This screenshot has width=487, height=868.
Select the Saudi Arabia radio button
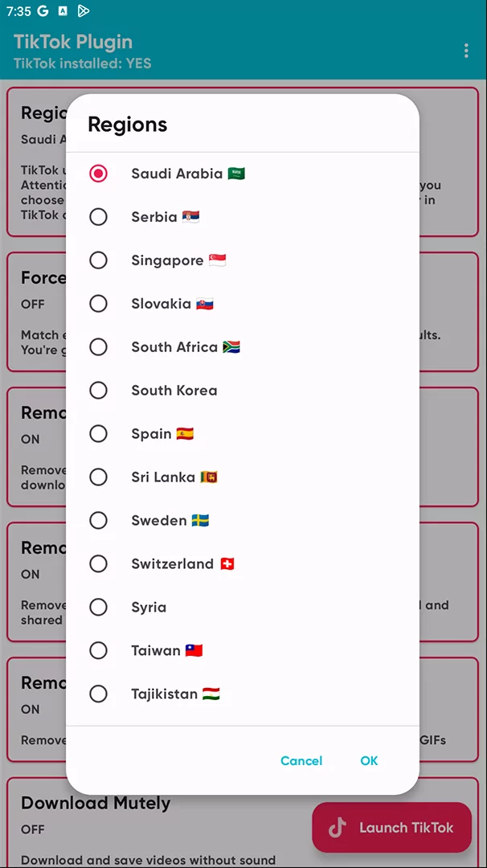[x=98, y=174]
